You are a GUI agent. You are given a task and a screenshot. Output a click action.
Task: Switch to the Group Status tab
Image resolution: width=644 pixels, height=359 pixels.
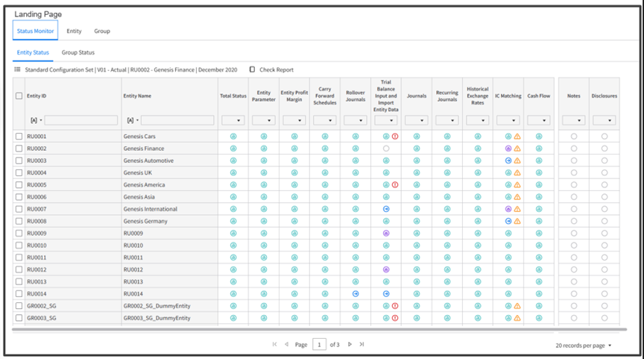click(x=78, y=52)
